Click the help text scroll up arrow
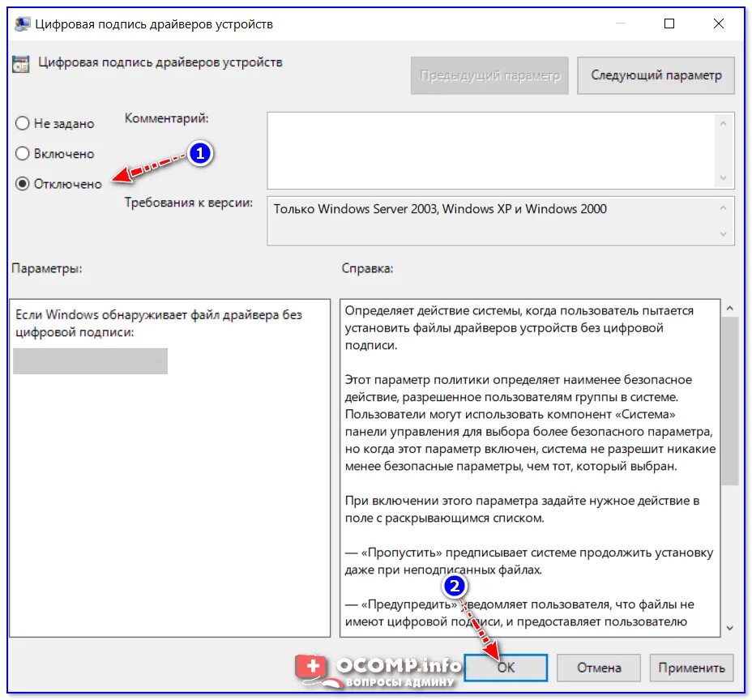 729,309
